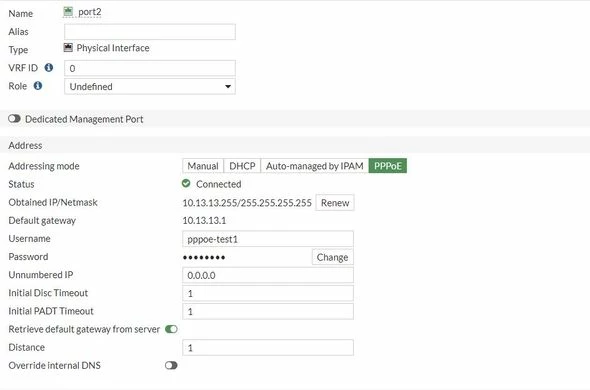Viewport: 590px width, 390px height.
Task: Click the port2 interface icon
Action: click(68, 12)
